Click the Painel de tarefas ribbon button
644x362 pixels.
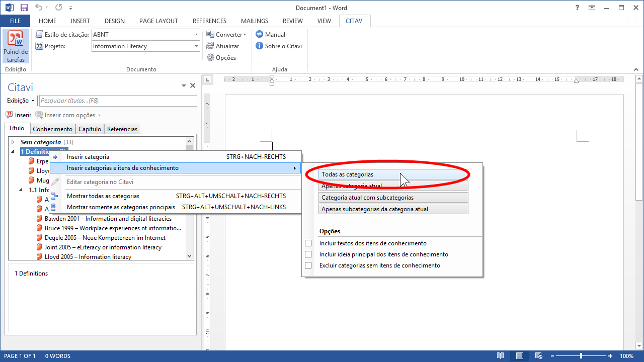pyautogui.click(x=16, y=46)
